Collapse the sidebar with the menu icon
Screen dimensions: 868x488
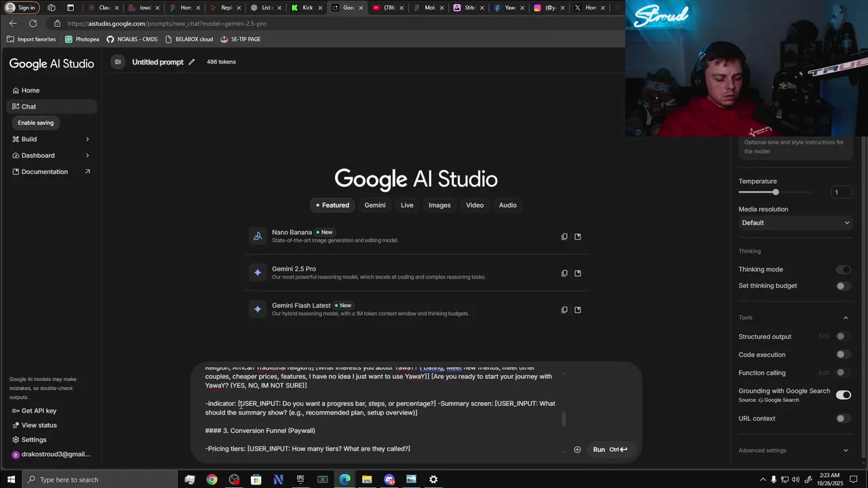[x=117, y=62]
